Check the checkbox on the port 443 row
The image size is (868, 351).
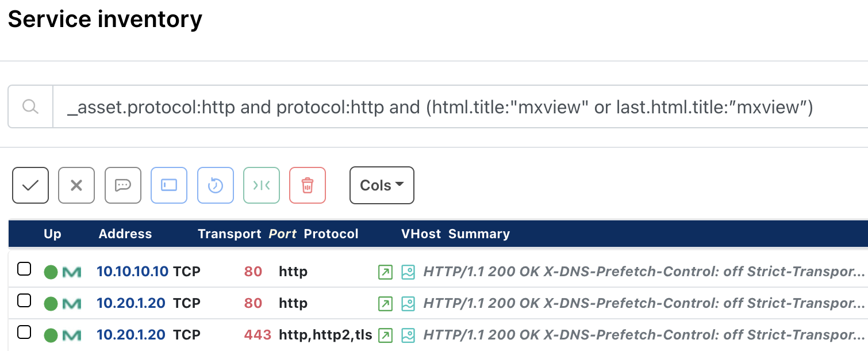tap(24, 331)
